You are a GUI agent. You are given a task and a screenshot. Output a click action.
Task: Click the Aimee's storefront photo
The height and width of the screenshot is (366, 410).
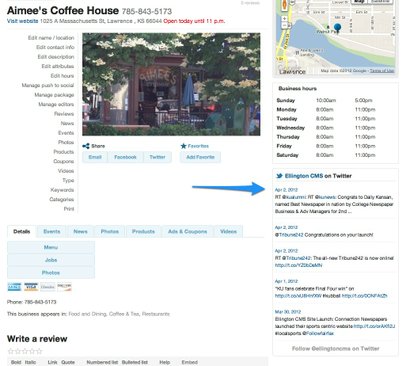click(171, 84)
